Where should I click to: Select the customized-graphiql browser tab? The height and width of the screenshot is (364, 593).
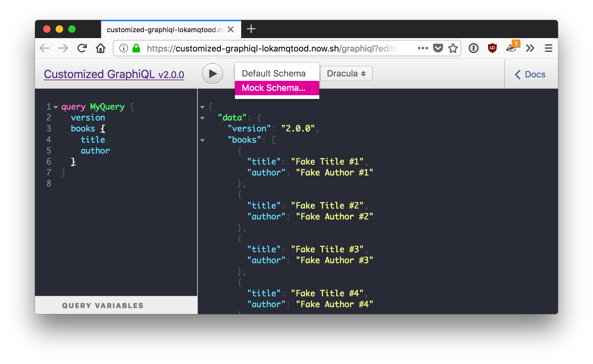(171, 29)
